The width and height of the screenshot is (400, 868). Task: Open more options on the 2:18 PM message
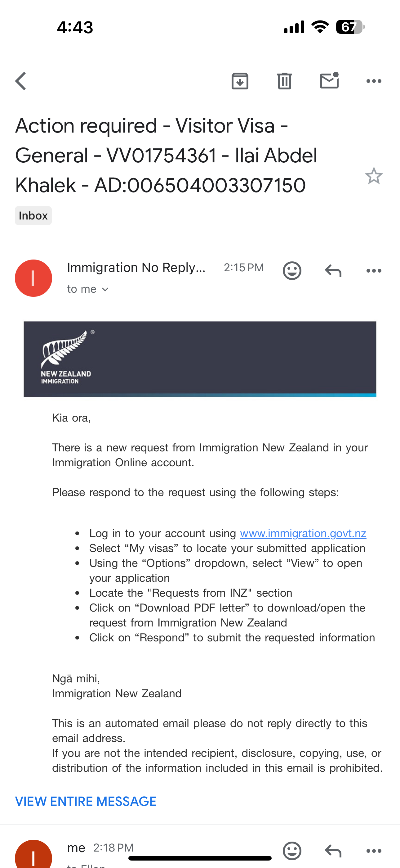point(374,851)
